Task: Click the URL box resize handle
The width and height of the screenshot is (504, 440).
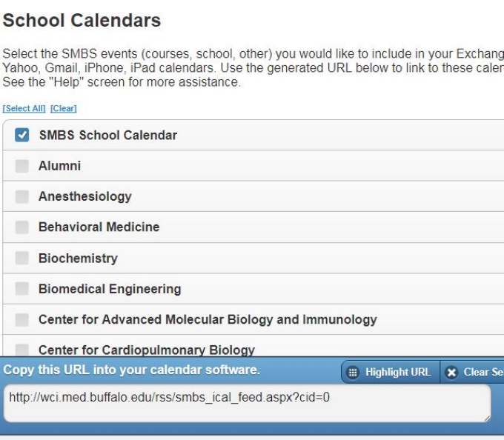Action: point(486,419)
